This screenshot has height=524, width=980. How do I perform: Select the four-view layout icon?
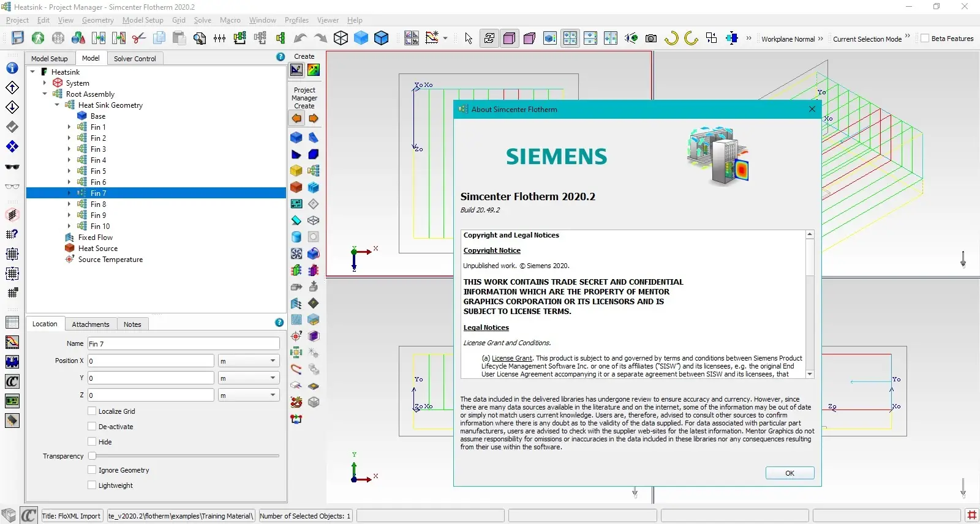point(570,38)
